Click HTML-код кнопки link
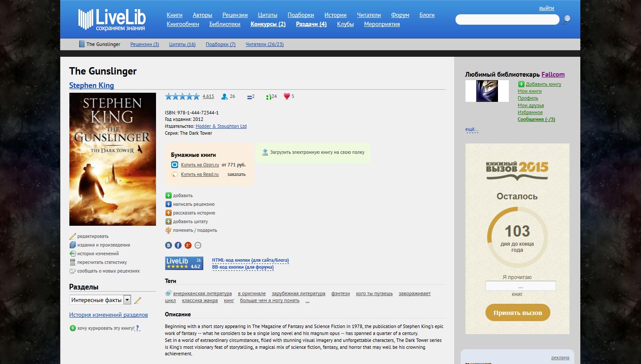This screenshot has width=641, height=364. point(251,260)
